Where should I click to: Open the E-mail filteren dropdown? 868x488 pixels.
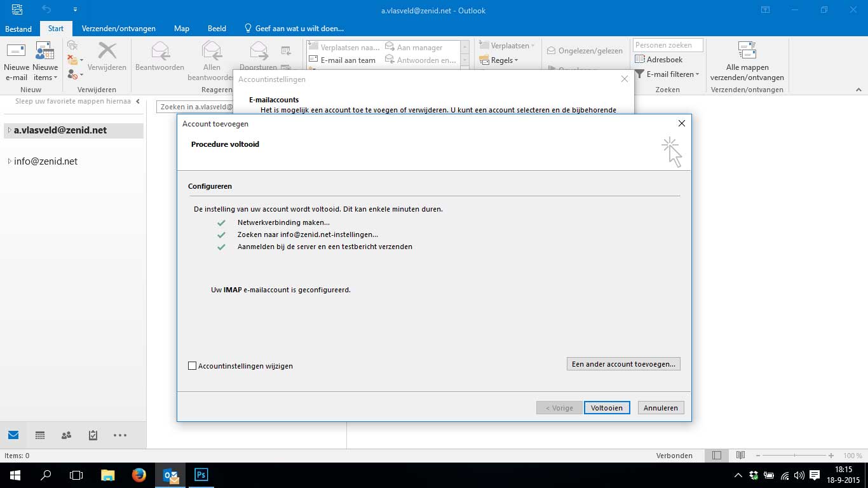point(667,74)
